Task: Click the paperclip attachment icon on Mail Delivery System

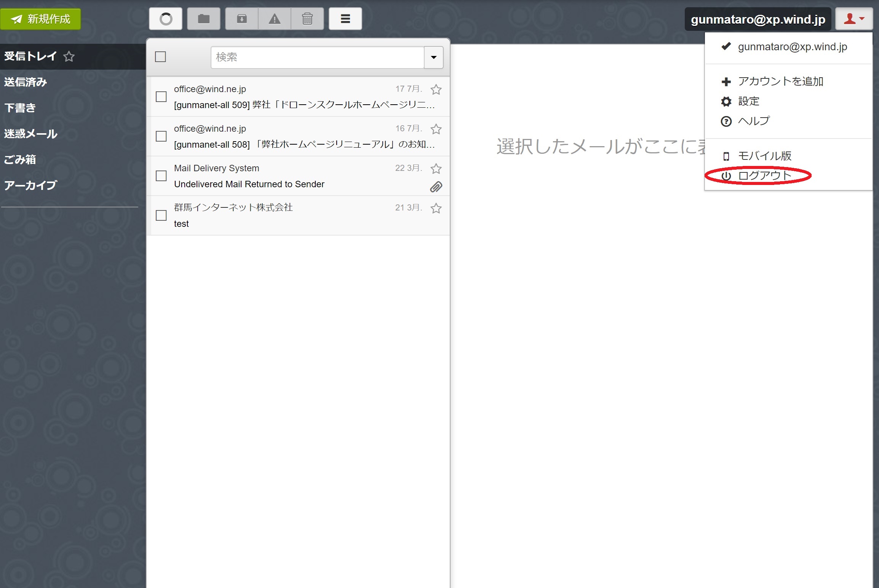Action: coord(436,187)
